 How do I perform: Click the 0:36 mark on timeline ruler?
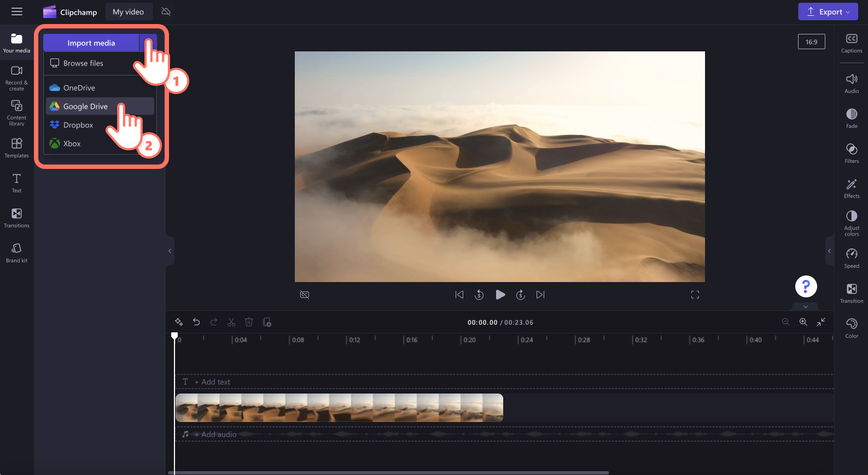point(698,340)
